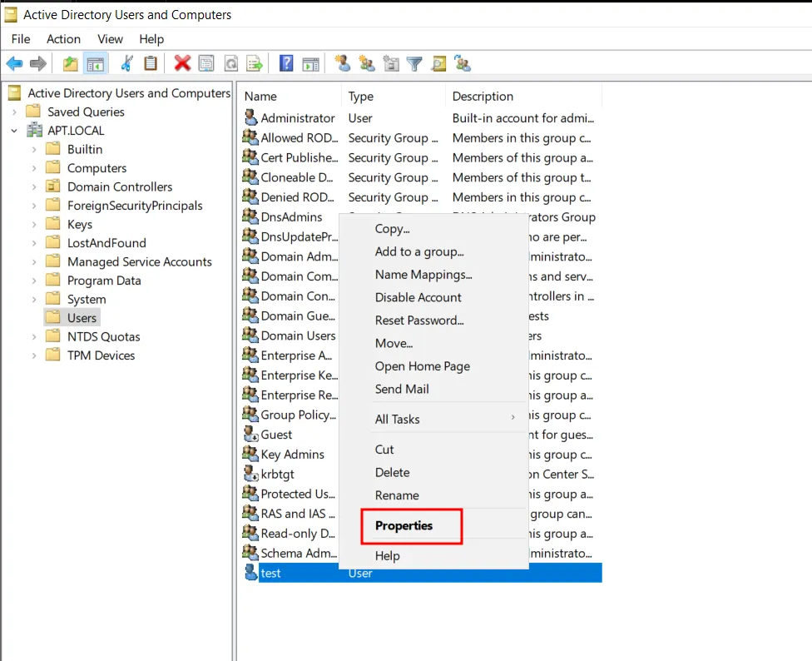Click the Cut scissors toolbar icon
812x661 pixels.
tap(126, 64)
